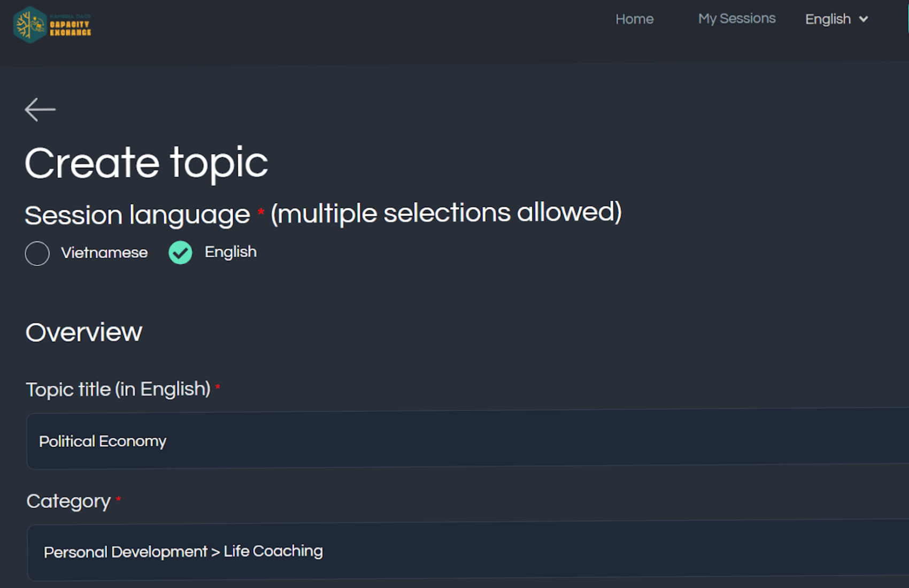The image size is (909, 588).
Task: Click the Overview section heading
Action: (84, 332)
